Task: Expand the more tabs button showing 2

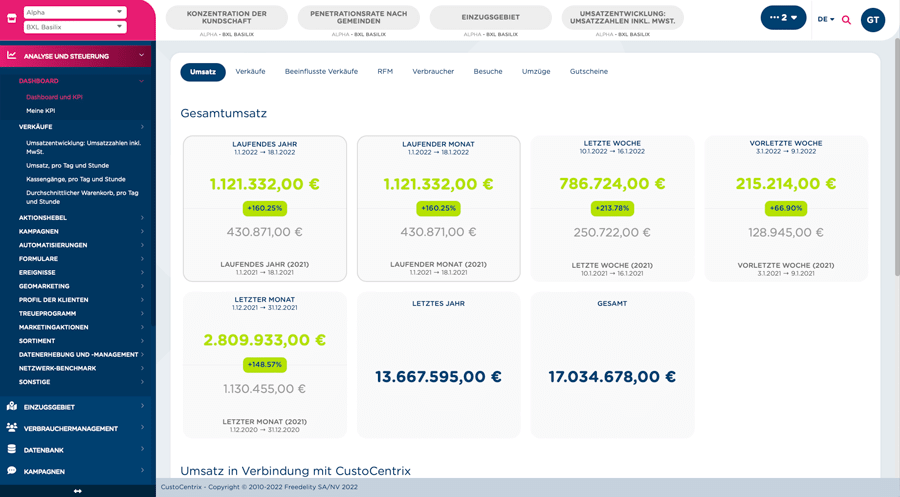Action: pos(783,18)
